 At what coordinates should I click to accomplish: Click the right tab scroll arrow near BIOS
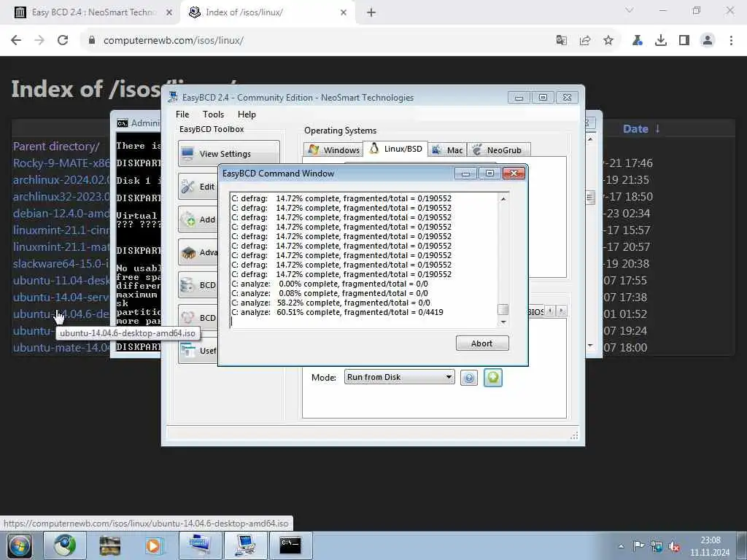click(x=561, y=311)
